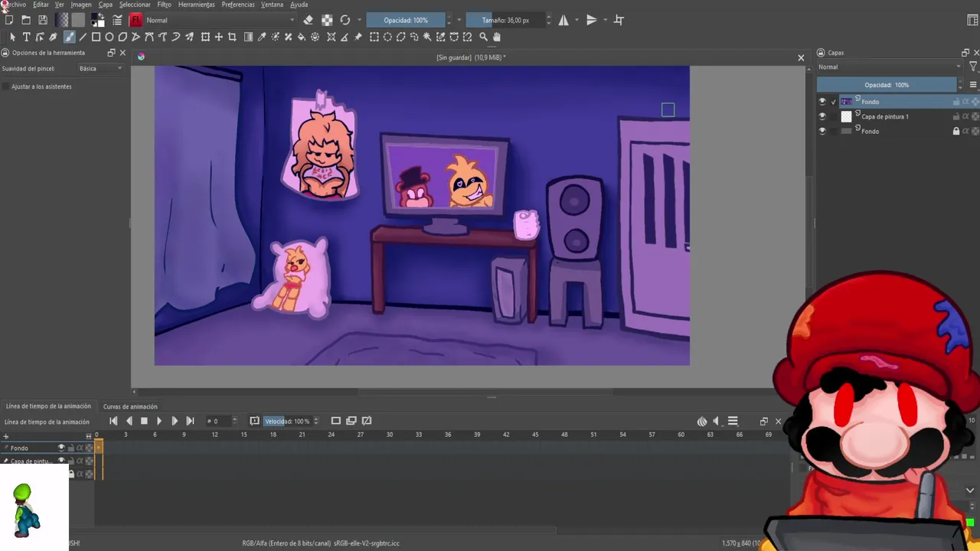Image resolution: width=980 pixels, height=551 pixels.
Task: Open the Capa menu
Action: tap(106, 5)
